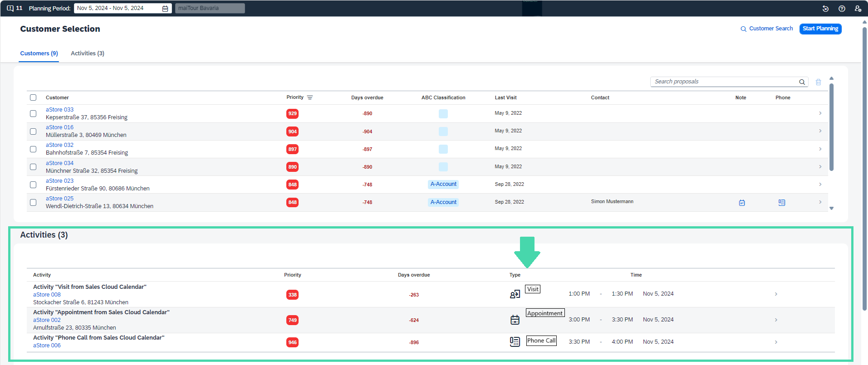Open Visit activity row chevron for aStore 008
The height and width of the screenshot is (365, 868).
point(776,294)
